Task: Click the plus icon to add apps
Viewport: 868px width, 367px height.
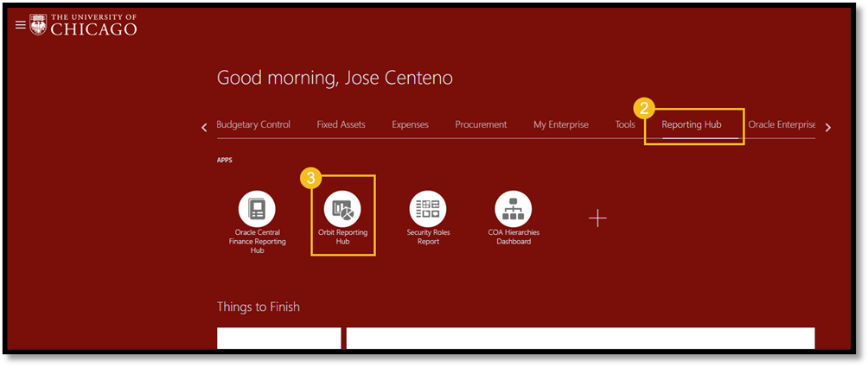Action: pyautogui.click(x=598, y=218)
